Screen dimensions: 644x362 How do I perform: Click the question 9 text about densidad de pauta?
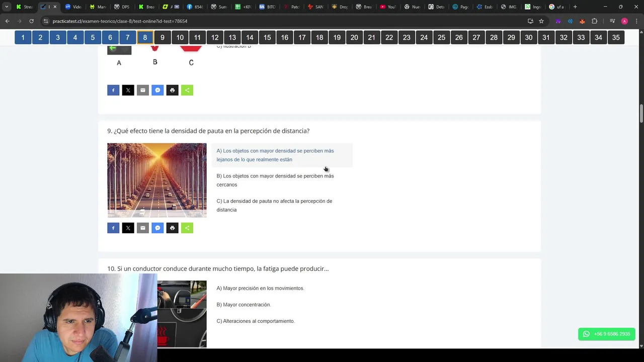click(208, 131)
